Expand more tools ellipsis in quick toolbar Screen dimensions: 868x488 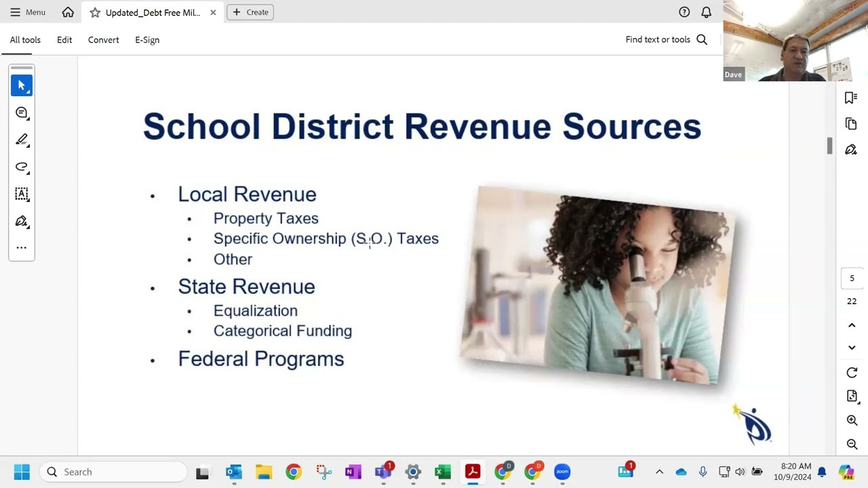[x=22, y=247]
